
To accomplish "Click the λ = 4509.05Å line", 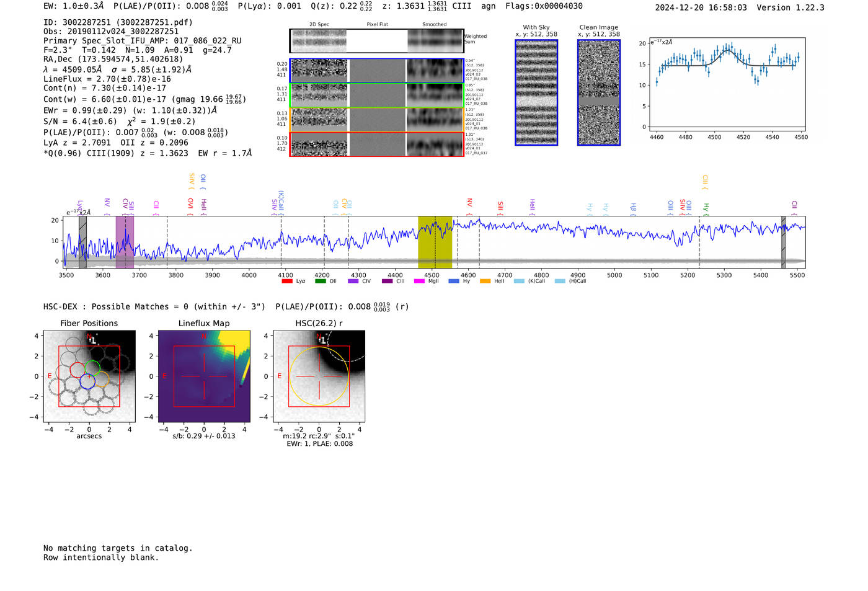I will pyautogui.click(x=117, y=69).
